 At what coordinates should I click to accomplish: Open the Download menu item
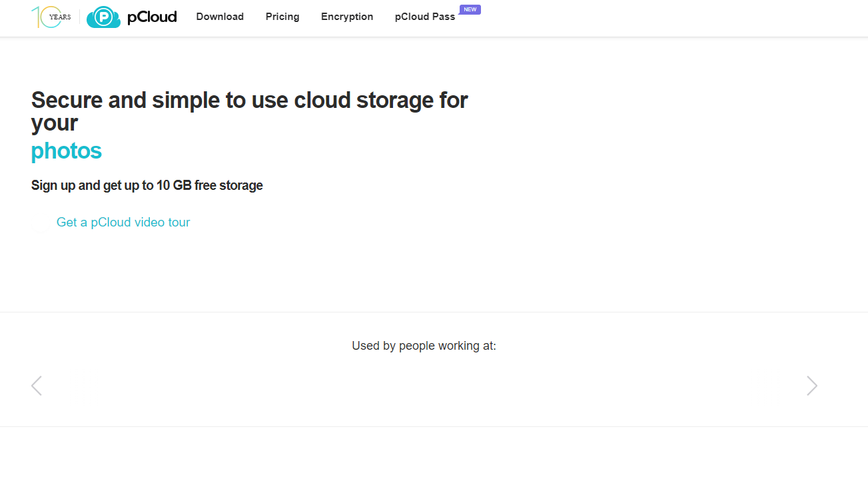click(x=220, y=17)
